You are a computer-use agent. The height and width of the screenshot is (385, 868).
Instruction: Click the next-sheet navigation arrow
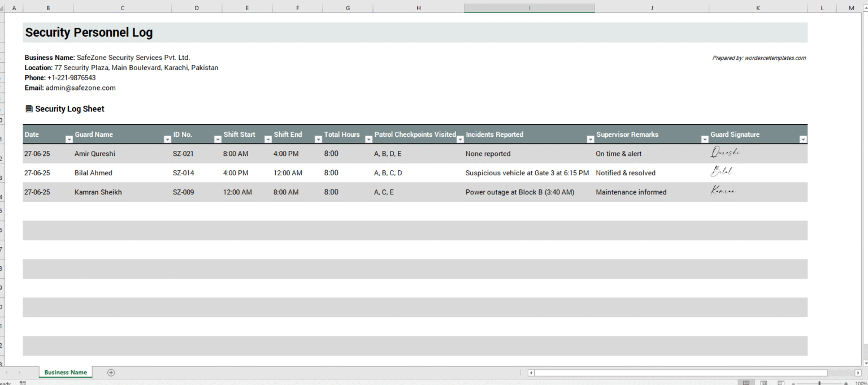[x=19, y=373]
